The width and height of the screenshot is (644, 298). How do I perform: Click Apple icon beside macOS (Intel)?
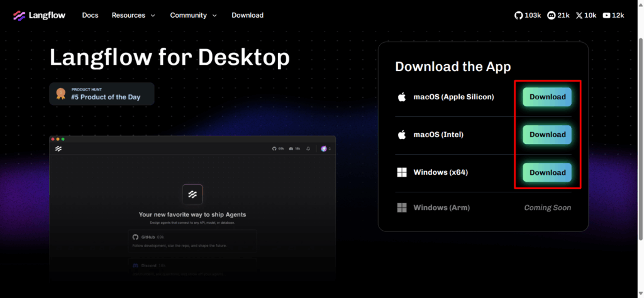point(401,135)
